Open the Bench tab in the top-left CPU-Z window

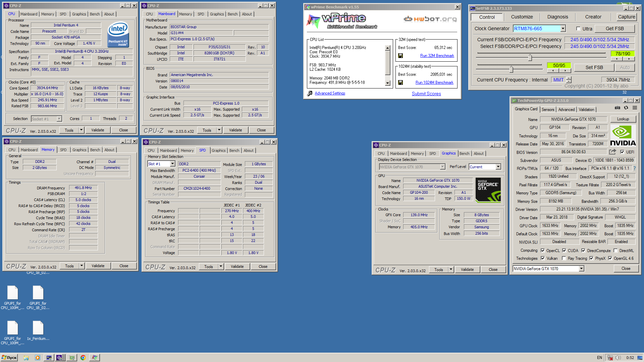point(95,14)
